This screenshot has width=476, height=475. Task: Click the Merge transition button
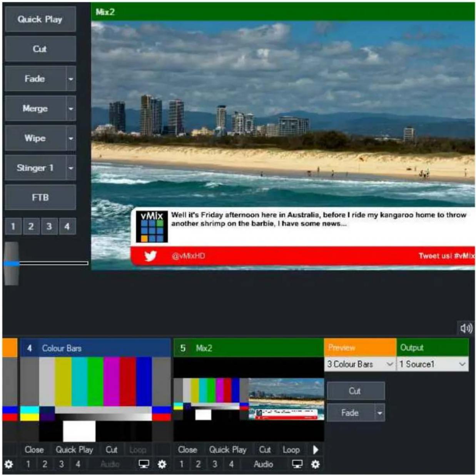click(x=35, y=109)
